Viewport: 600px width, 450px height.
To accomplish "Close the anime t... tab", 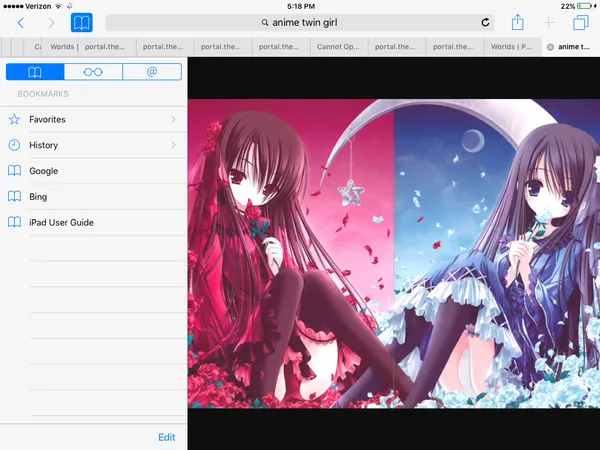I will (550, 47).
